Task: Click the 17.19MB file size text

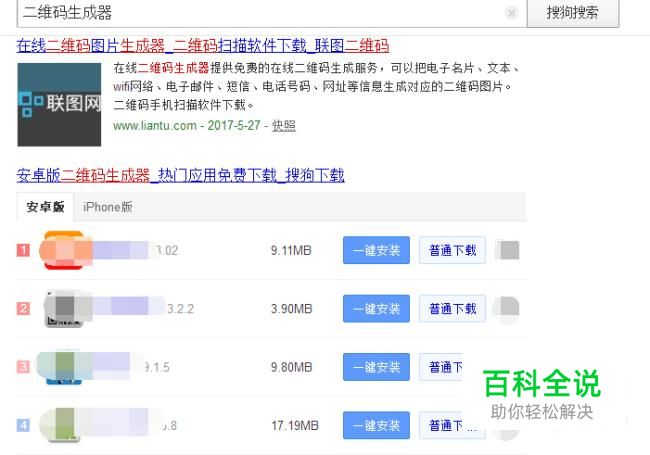Action: pos(295,426)
